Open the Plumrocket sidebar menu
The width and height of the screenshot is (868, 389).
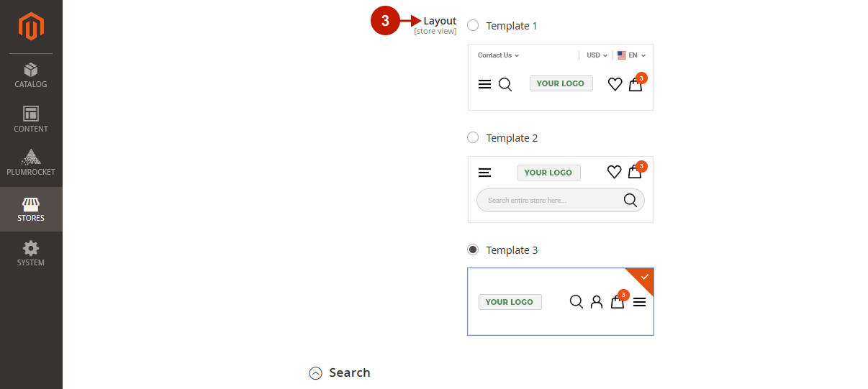[31, 163]
